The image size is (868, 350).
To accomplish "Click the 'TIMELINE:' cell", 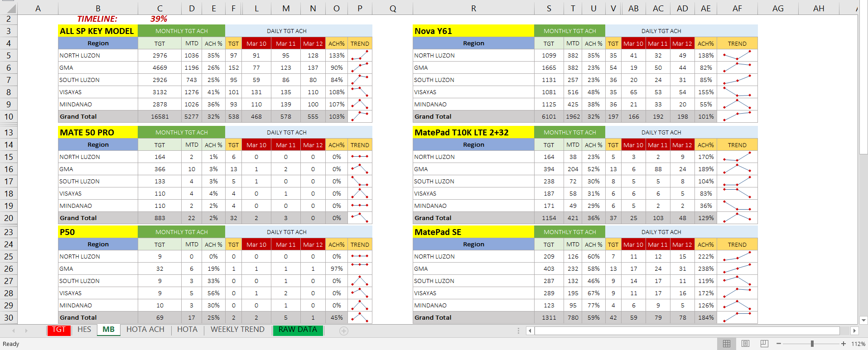I will click(x=97, y=19).
